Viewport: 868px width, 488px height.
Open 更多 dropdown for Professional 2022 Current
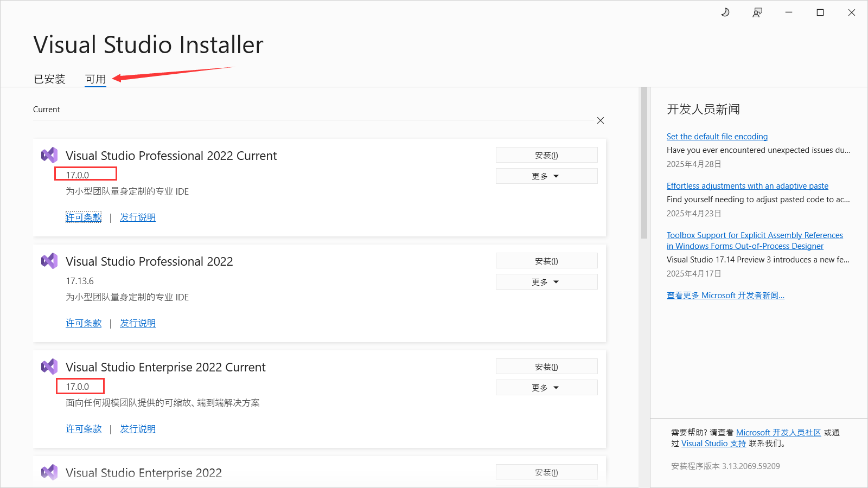[x=546, y=176]
